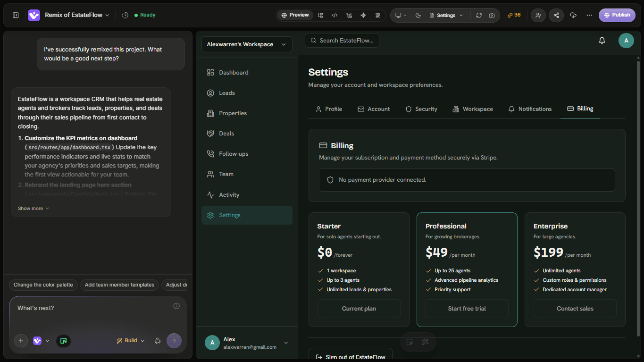
Task: Select the Preview tab
Action: (295, 15)
